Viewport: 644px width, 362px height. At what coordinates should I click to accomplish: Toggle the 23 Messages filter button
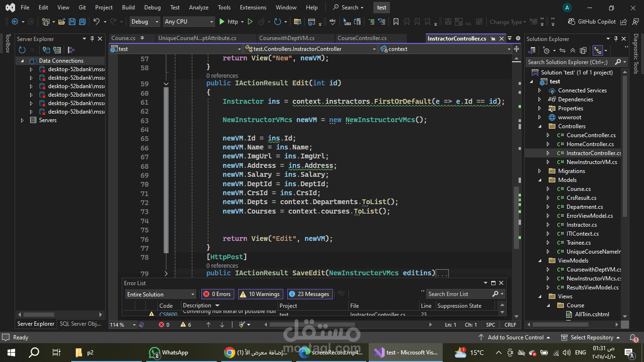(310, 294)
